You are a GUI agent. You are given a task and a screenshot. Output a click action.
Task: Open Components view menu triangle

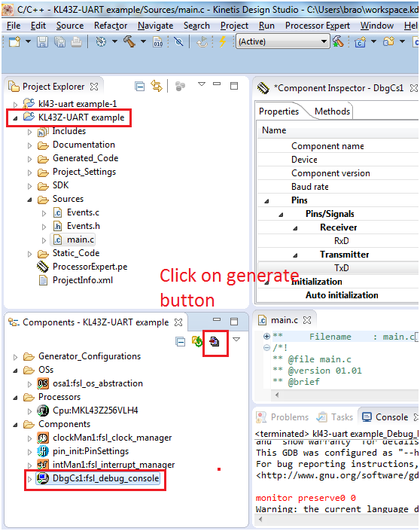tap(236, 339)
